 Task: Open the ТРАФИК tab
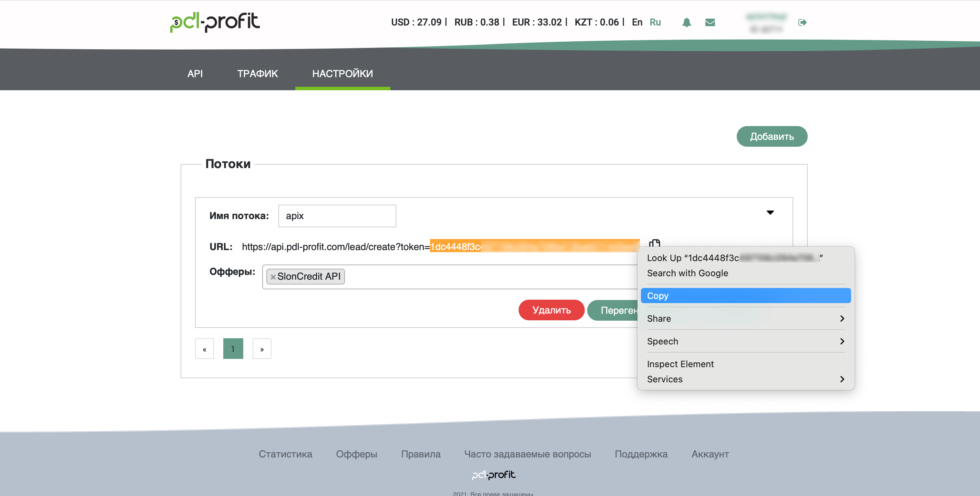[257, 73]
